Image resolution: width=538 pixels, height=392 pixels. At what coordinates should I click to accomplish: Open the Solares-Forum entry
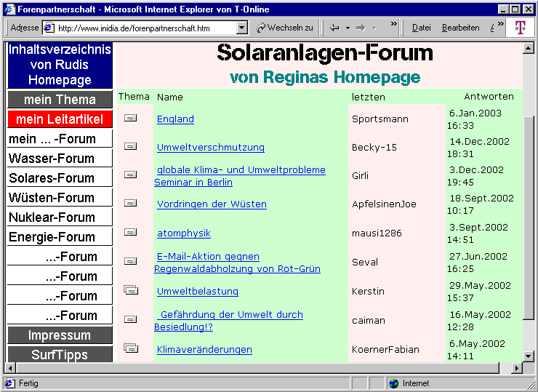[x=60, y=177]
